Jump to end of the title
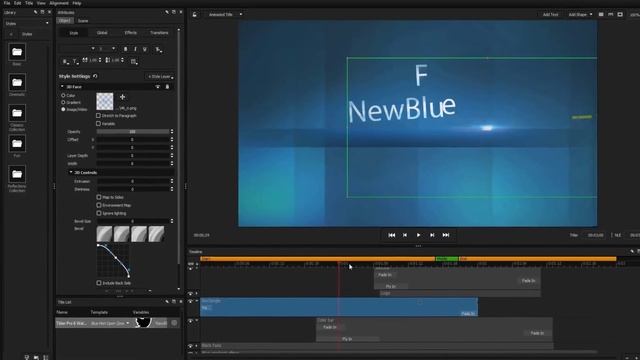The image size is (640, 360). coord(446,235)
